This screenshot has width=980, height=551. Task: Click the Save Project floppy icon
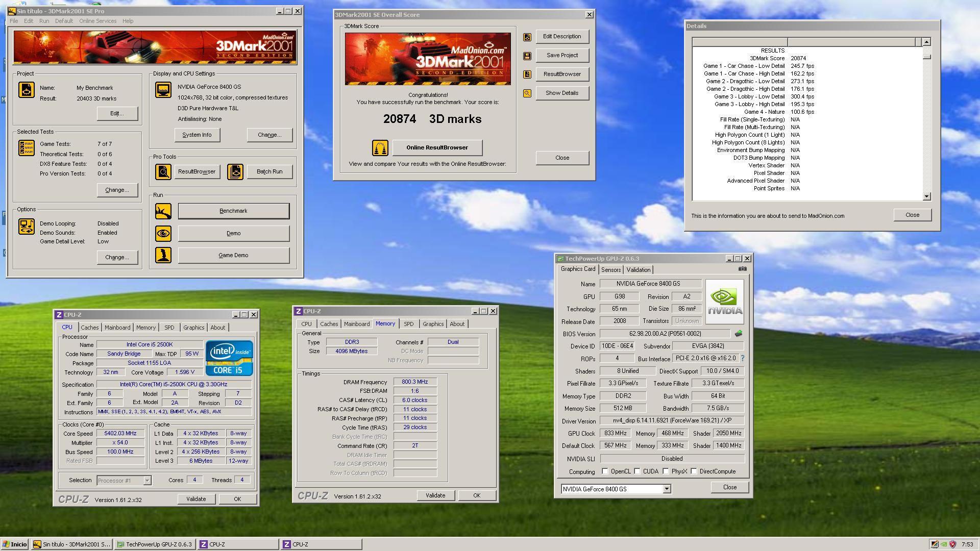click(x=527, y=56)
